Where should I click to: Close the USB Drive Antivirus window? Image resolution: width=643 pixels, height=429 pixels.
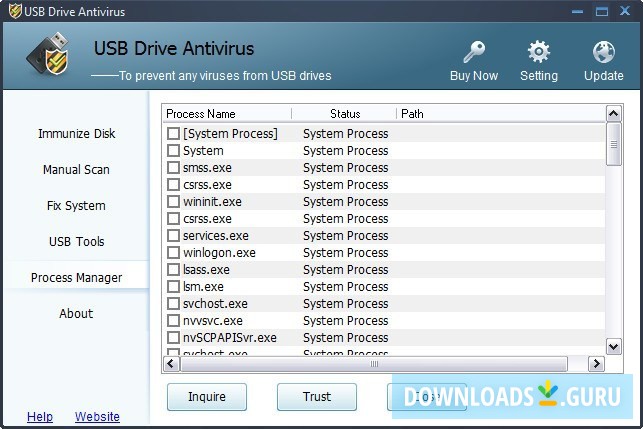[625, 11]
